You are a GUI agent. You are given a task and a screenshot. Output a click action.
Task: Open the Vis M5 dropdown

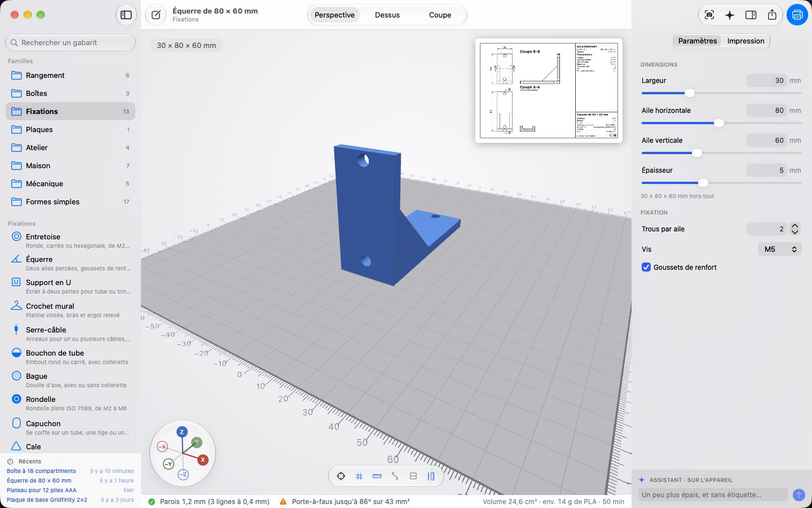click(779, 249)
